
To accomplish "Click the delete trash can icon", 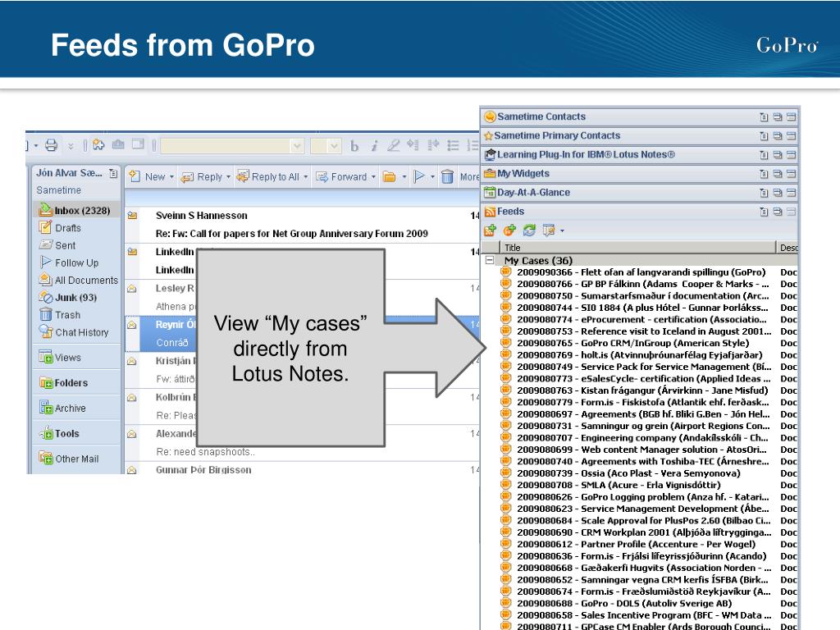I will coord(447,176).
